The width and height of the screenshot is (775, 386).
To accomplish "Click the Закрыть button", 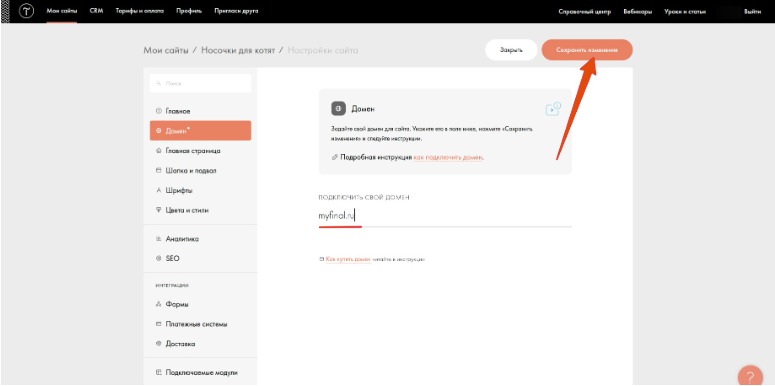I will (511, 50).
